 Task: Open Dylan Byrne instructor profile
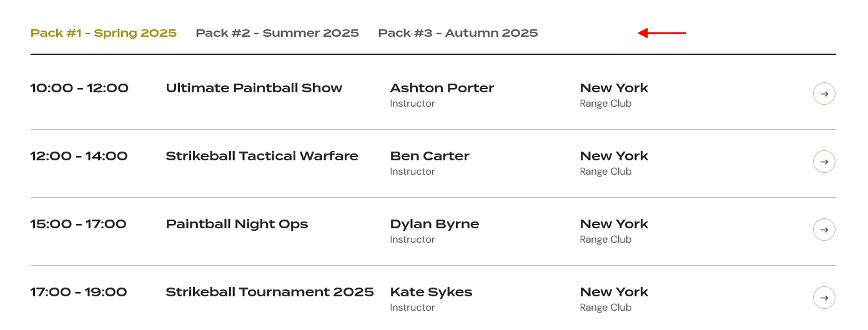pyautogui.click(x=435, y=224)
